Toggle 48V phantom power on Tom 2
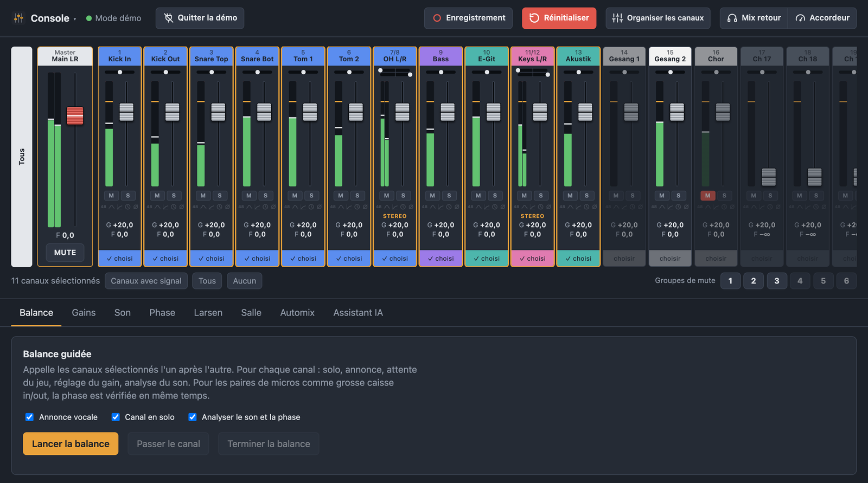The width and height of the screenshot is (868, 483). (x=333, y=207)
